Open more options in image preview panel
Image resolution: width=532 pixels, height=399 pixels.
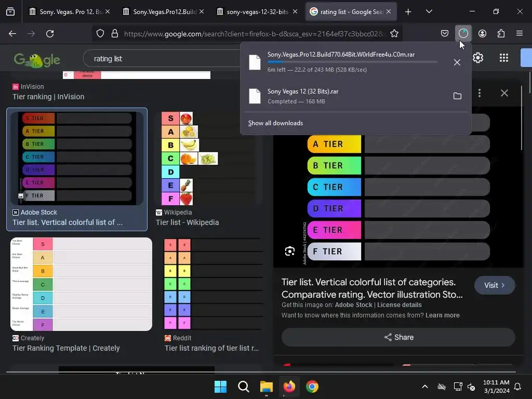480,93
